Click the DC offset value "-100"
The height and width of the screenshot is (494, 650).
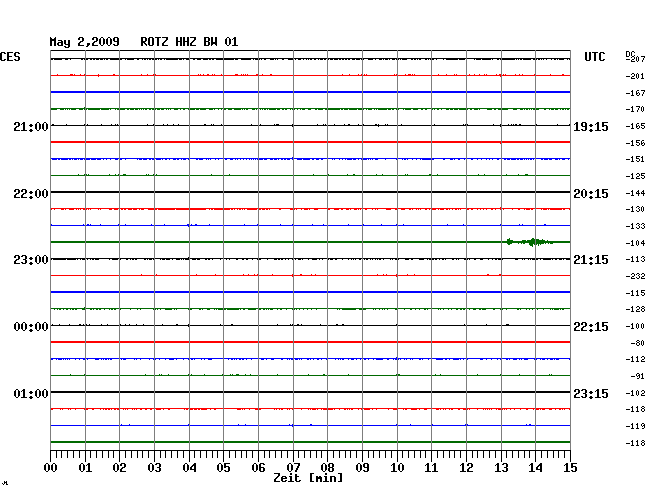click(635, 326)
